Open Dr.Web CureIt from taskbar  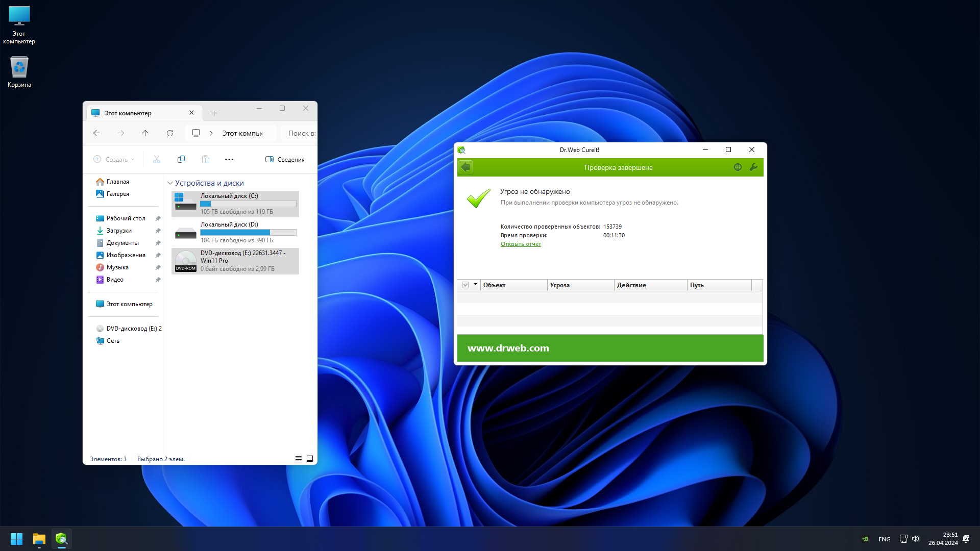[61, 539]
